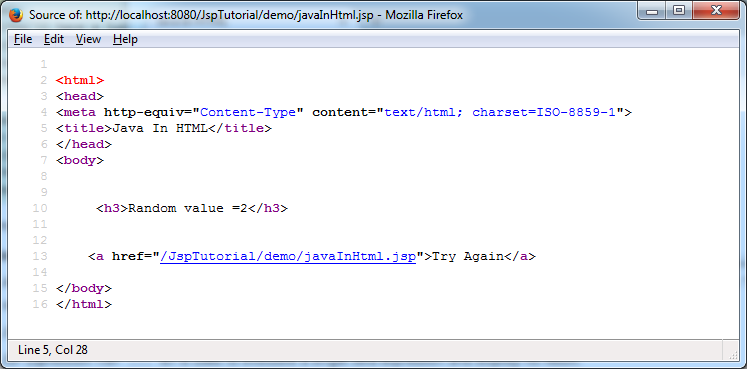Open the Help menu
The image size is (747, 369).
[x=125, y=39]
